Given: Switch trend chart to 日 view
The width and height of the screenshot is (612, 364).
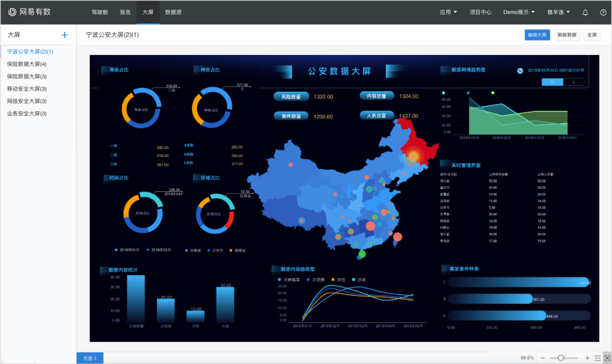Looking at the screenshot, I should (573, 82).
